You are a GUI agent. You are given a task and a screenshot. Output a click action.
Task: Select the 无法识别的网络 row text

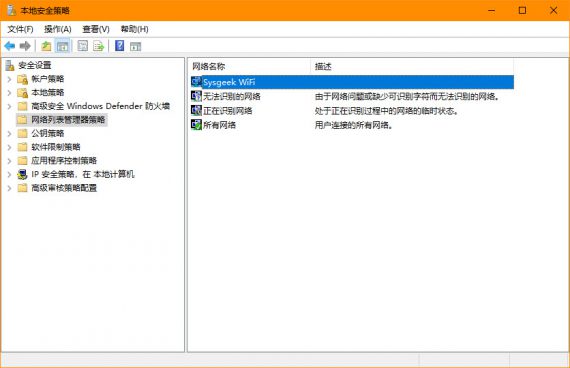tap(232, 96)
